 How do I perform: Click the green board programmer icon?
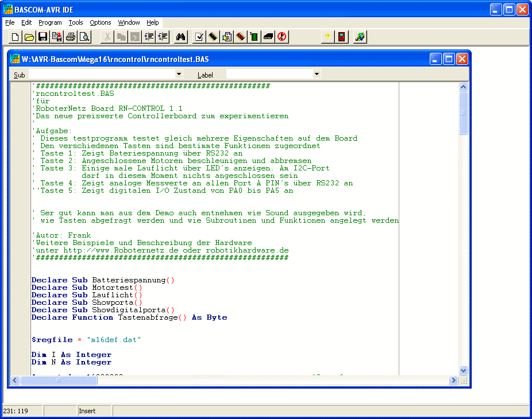coord(255,37)
